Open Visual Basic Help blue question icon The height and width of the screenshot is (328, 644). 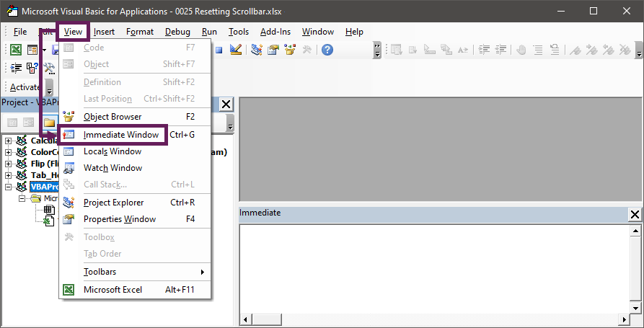(x=327, y=50)
